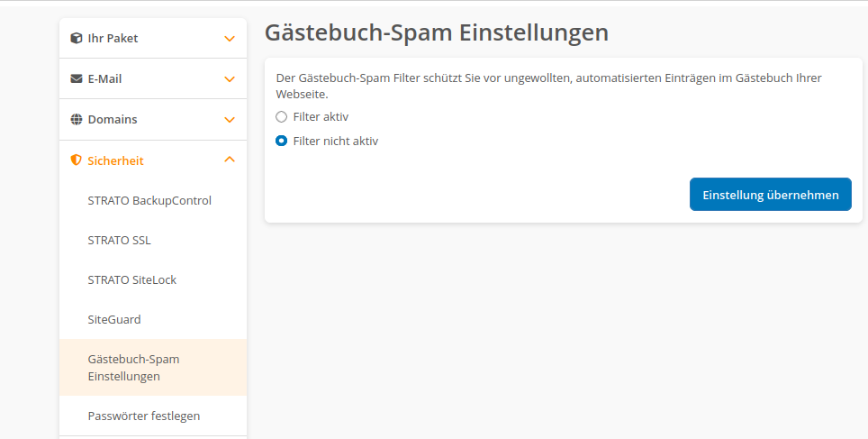This screenshot has width=868, height=439.
Task: Click the Domains globe icon
Action: click(77, 120)
